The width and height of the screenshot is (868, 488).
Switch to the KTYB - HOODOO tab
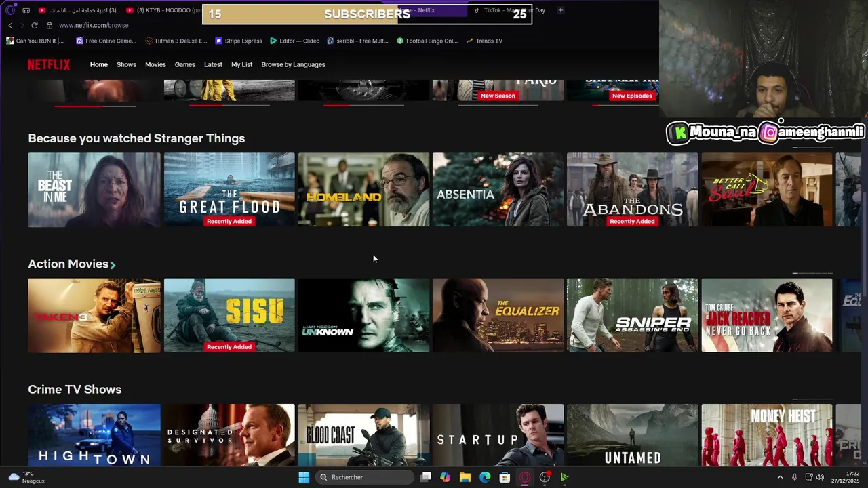tap(163, 10)
